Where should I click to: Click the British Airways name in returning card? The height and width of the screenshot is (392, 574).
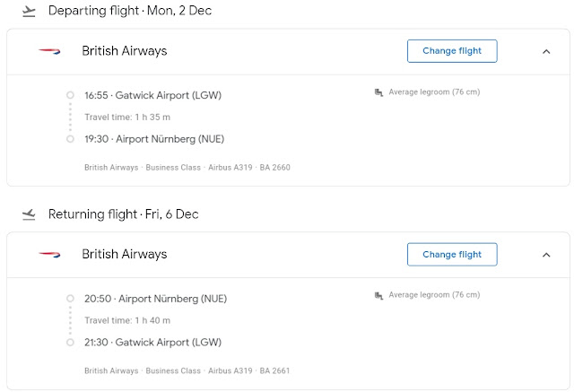point(124,255)
